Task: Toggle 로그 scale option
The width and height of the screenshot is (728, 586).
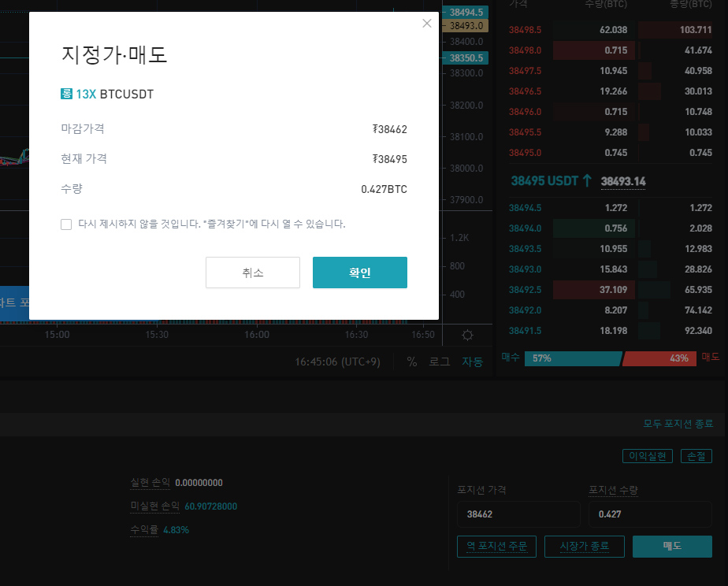Action: 439,362
